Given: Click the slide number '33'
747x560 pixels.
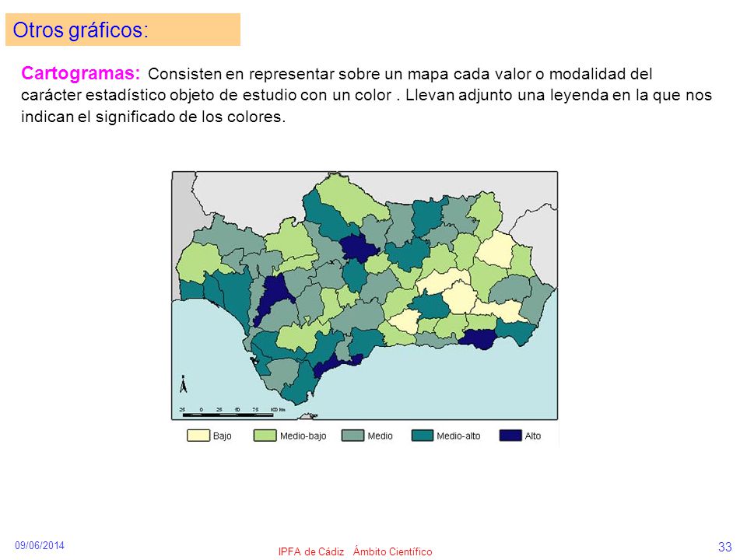Looking at the screenshot, I should point(724,547).
